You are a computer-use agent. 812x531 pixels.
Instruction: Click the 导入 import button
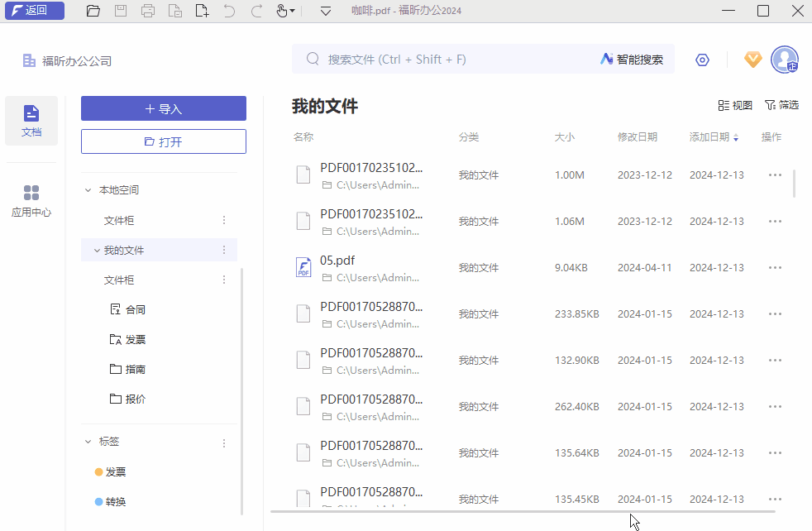tap(163, 108)
